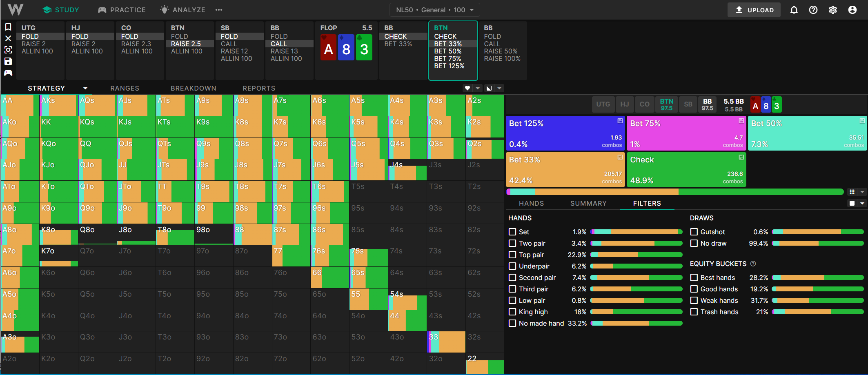Screen dimensions: 868x375
Task: Expand the dropdown next to white square icon
Action: (x=862, y=203)
